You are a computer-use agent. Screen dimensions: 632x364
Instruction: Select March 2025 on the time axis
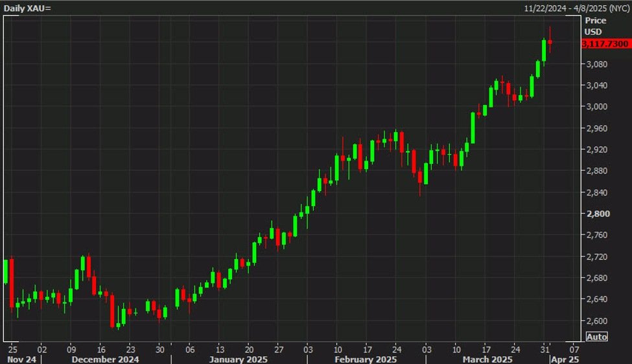[487, 359]
